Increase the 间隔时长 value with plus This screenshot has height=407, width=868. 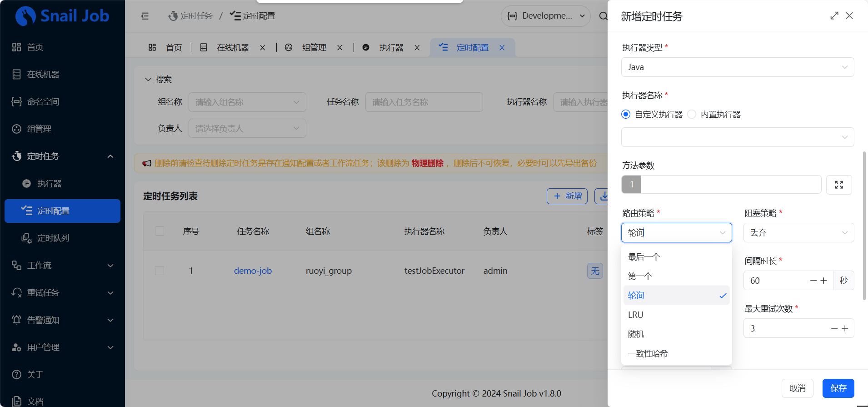(823, 281)
